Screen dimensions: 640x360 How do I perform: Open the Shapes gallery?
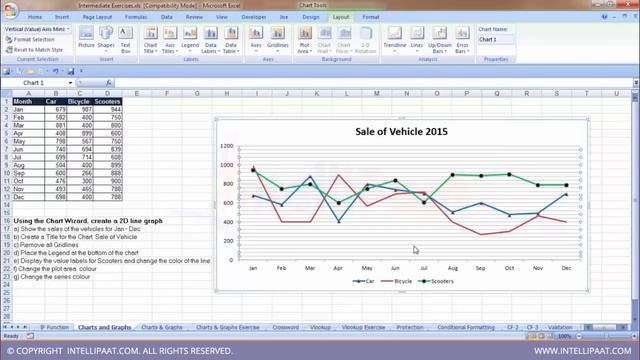pyautogui.click(x=106, y=39)
